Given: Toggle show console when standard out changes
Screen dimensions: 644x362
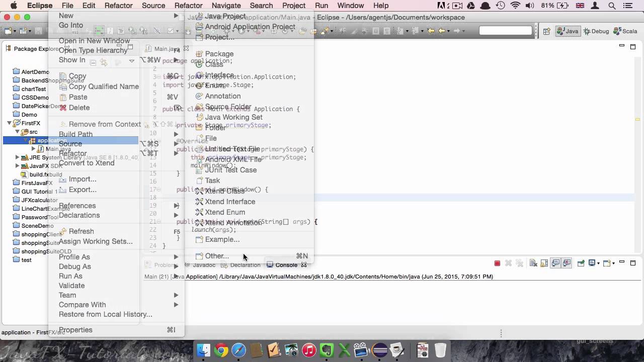Looking at the screenshot, I should [555, 263].
